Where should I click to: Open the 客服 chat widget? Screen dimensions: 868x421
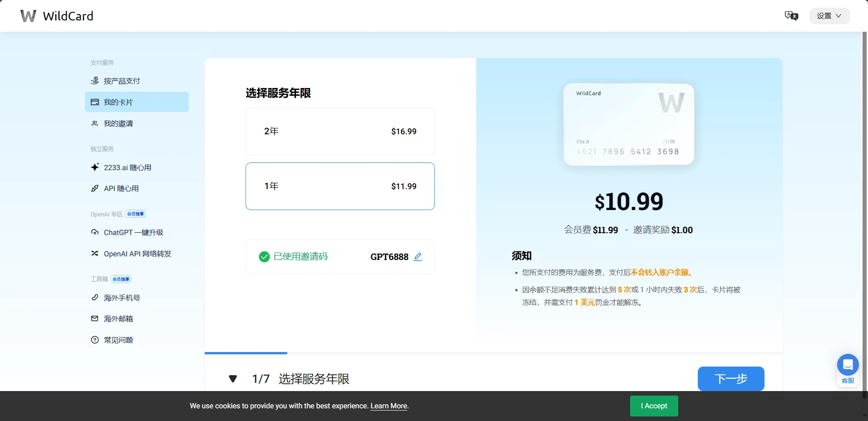[x=848, y=365]
